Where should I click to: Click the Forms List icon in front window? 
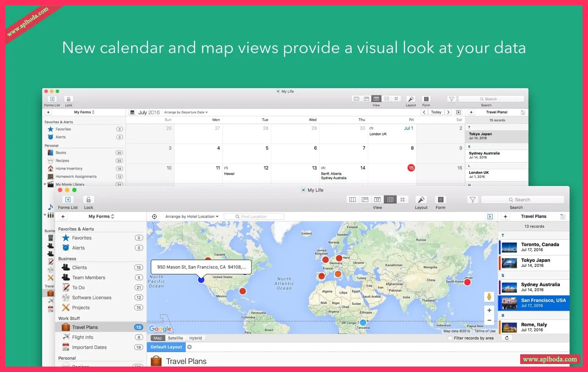click(x=68, y=200)
